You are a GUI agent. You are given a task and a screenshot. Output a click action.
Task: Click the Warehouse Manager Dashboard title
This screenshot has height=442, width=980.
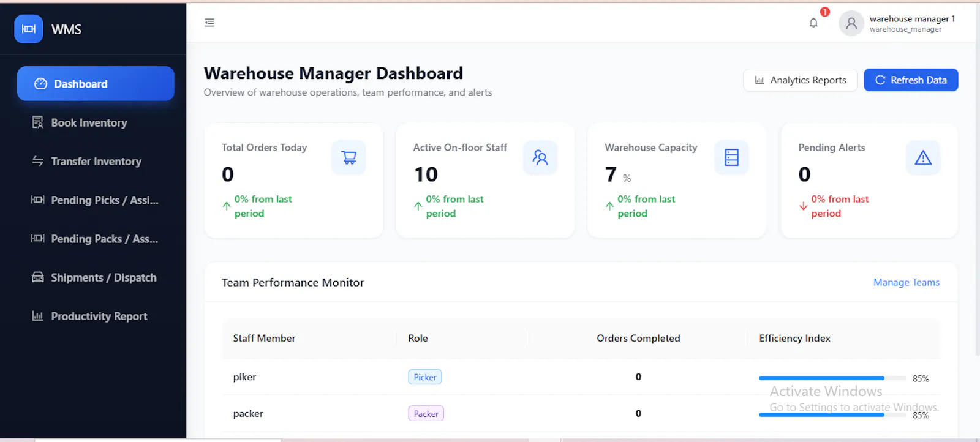[x=333, y=73]
